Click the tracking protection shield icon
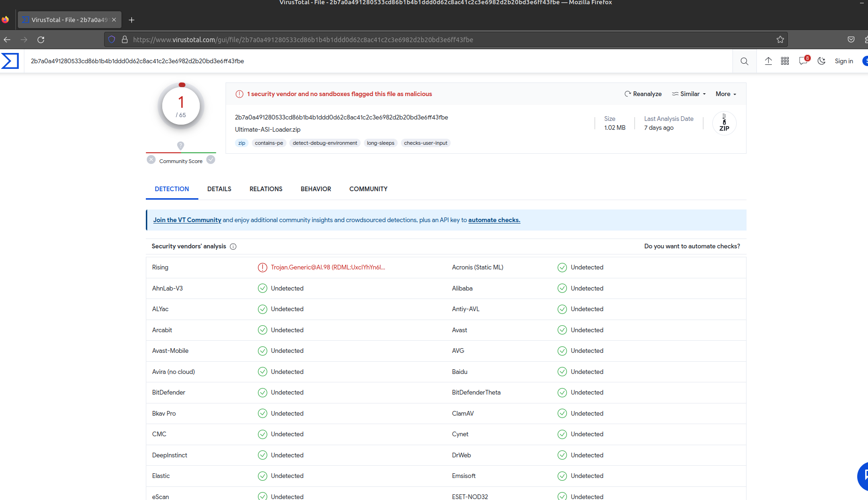Viewport: 868px width, 500px height. (x=112, y=40)
